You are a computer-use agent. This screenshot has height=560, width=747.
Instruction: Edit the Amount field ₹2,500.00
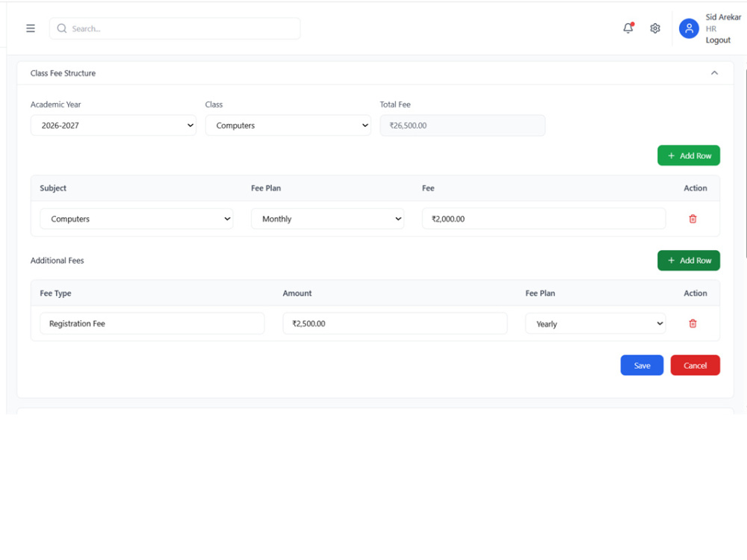pos(395,324)
